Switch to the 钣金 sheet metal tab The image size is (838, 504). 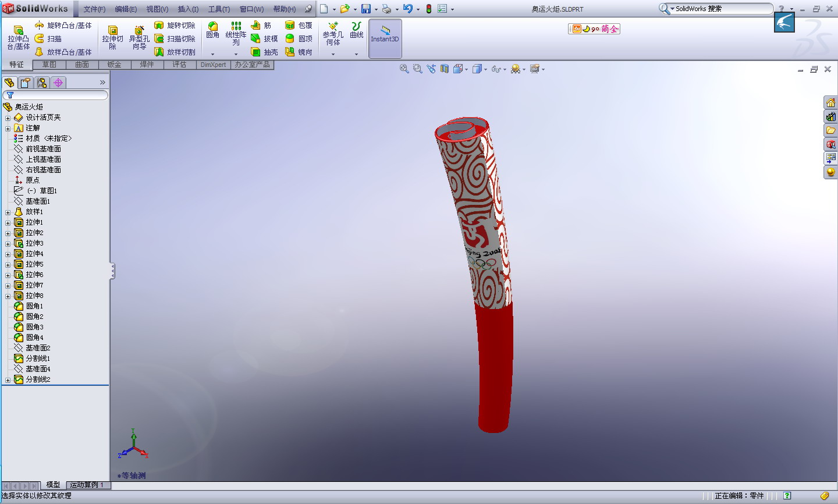click(115, 65)
